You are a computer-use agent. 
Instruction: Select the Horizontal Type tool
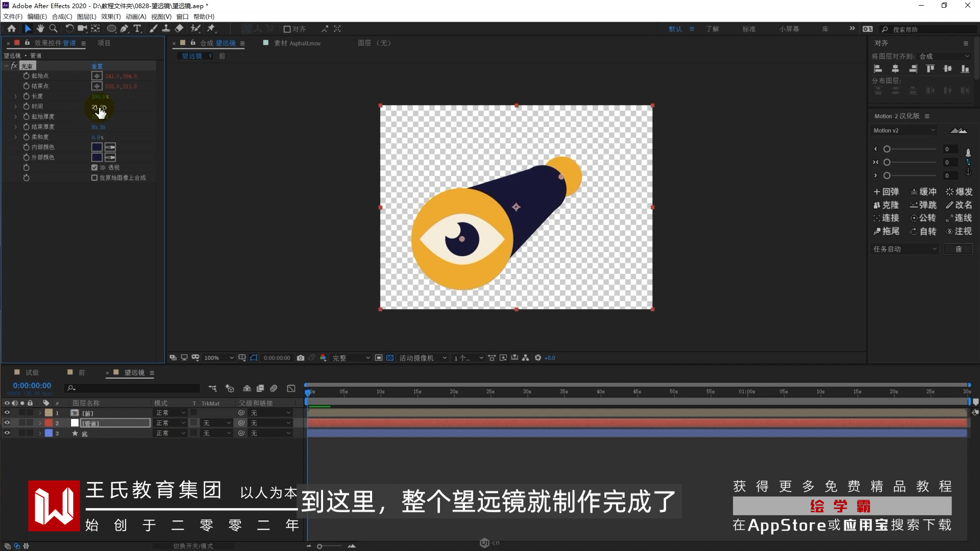click(137, 29)
